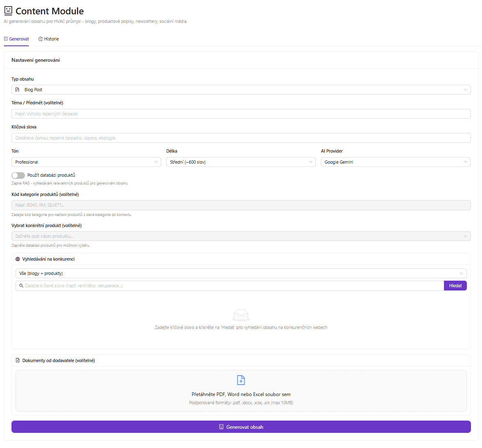Image resolution: width=482 pixels, height=448 pixels.
Task: Open the Délka dropdown
Action: point(241,162)
